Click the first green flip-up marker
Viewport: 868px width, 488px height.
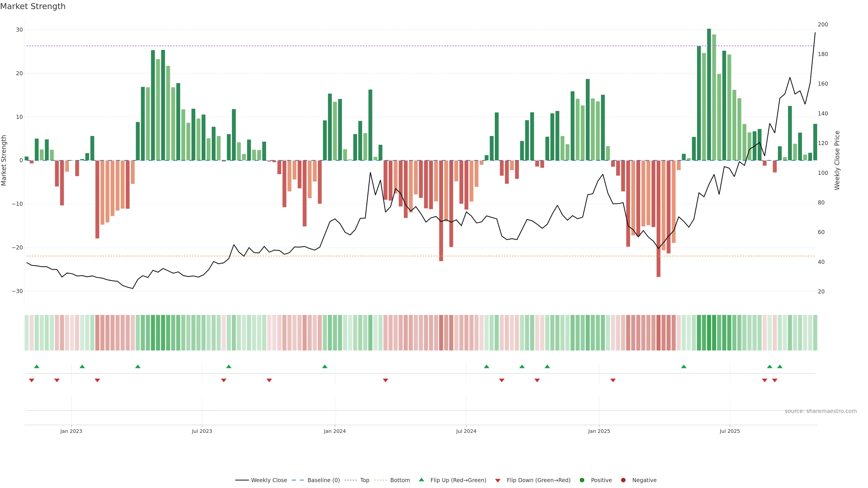[37, 366]
